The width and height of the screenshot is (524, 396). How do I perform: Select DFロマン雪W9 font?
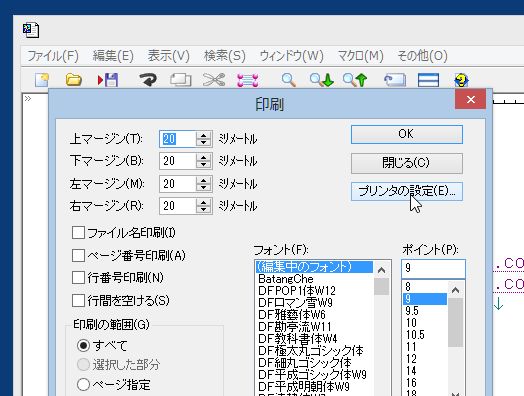[314, 303]
